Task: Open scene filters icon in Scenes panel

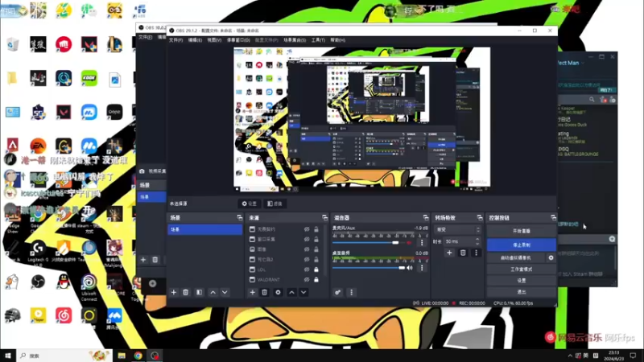Action: coord(199,292)
